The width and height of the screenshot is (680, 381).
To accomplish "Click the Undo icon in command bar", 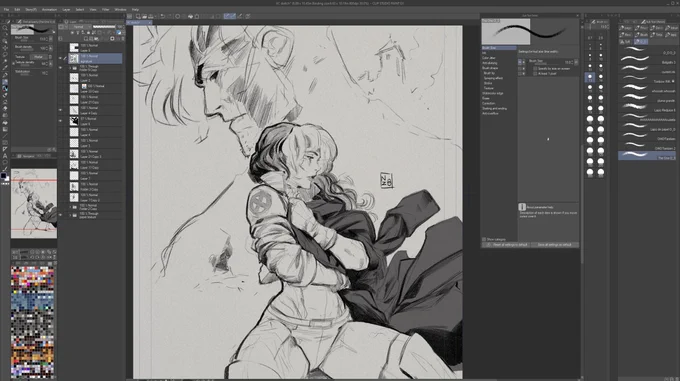I will 162,16.
